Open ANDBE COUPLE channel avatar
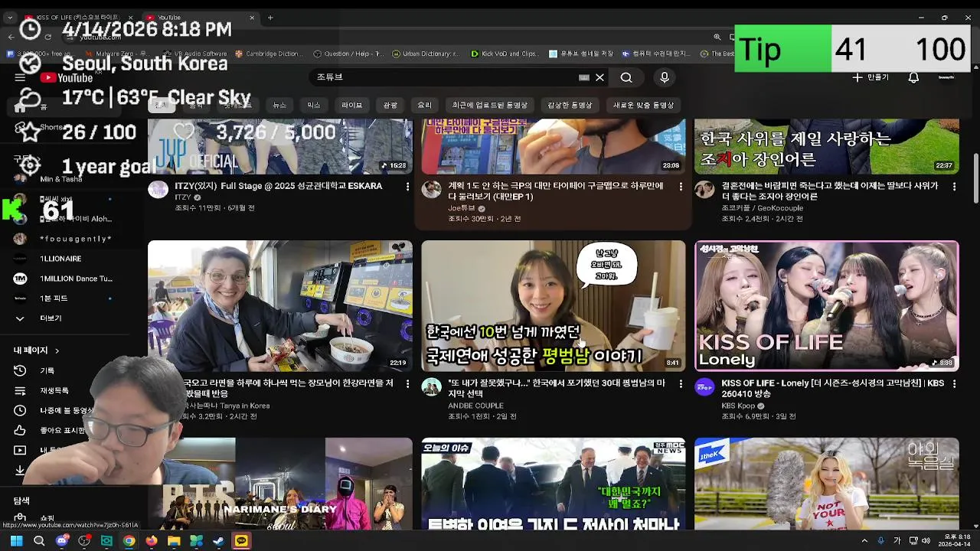The height and width of the screenshot is (551, 980). point(431,387)
